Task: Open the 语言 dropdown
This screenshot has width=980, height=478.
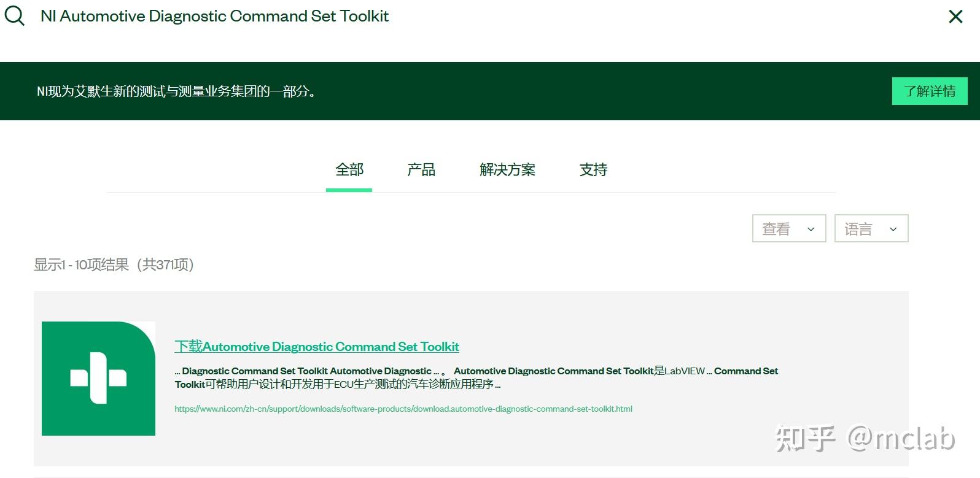Action: point(871,228)
